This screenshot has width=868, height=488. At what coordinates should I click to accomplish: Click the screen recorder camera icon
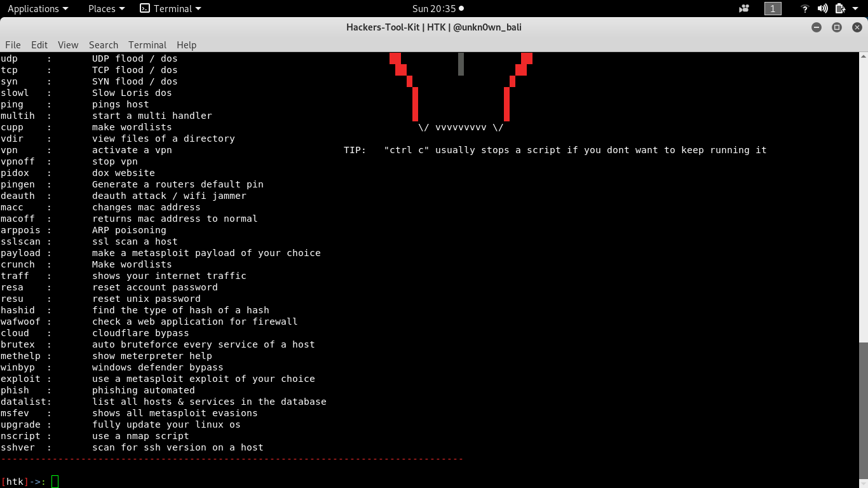tap(744, 8)
